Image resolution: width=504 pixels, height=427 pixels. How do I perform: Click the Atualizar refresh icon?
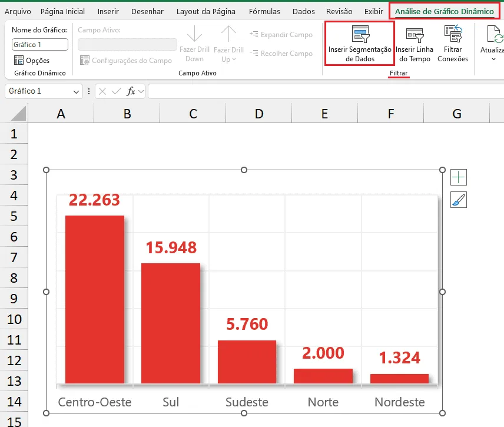(x=495, y=34)
